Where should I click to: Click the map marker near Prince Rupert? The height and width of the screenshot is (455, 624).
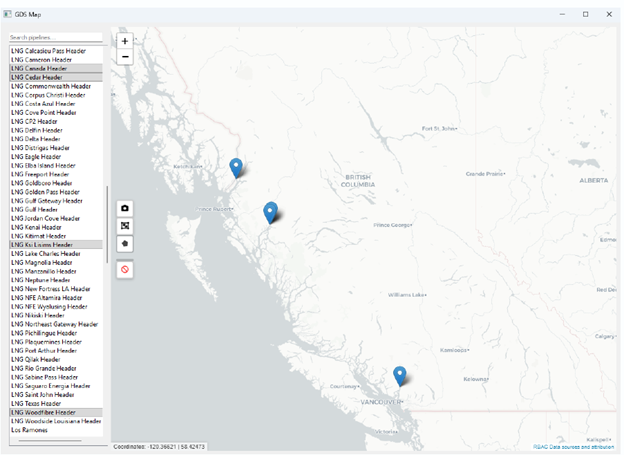270,211
